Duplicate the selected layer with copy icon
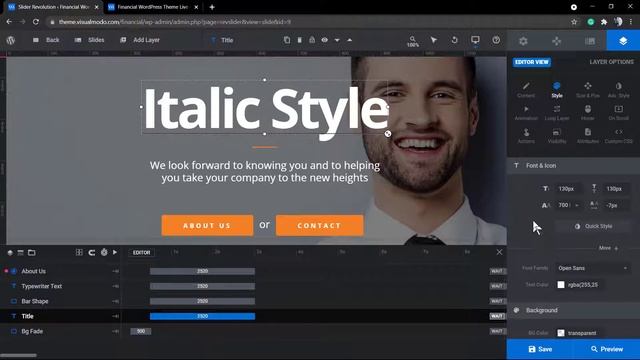The height and width of the screenshot is (360, 640). tap(287, 40)
